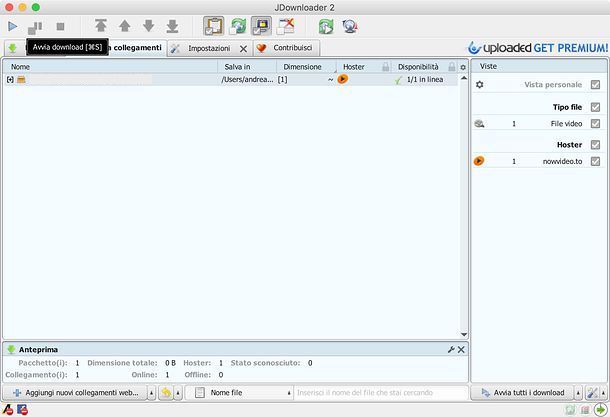
Task: Toggle auto reconnect icon with green arrows
Action: pyautogui.click(x=238, y=26)
